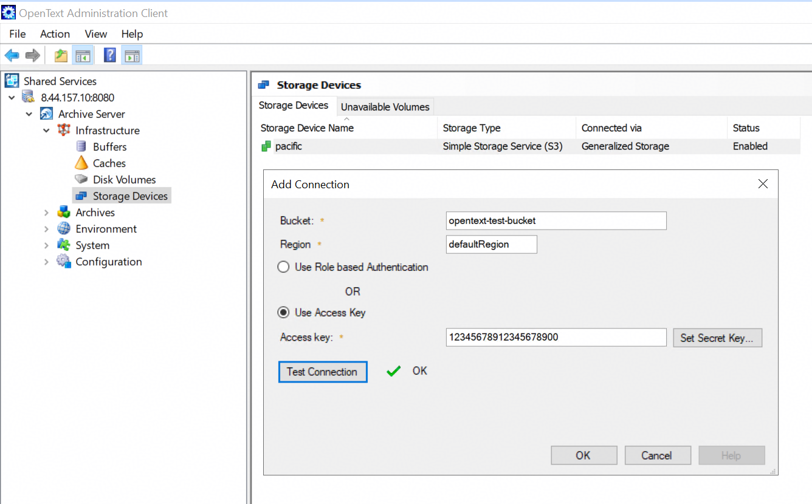The image size is (812, 504).
Task: Click the Configuration gear icon
Action: pyautogui.click(x=63, y=261)
